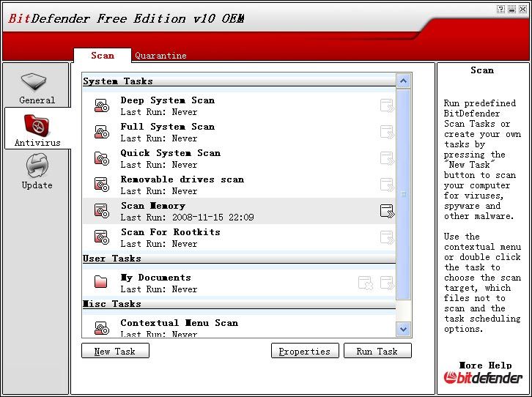Click the Removable drives scan task icon
This screenshot has height=397, width=532.
click(x=101, y=185)
